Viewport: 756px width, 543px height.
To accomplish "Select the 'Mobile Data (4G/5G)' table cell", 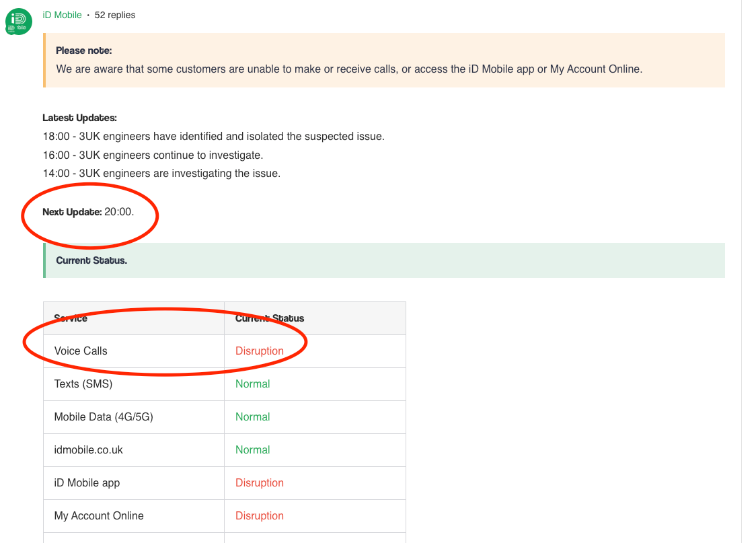I will [x=134, y=417].
